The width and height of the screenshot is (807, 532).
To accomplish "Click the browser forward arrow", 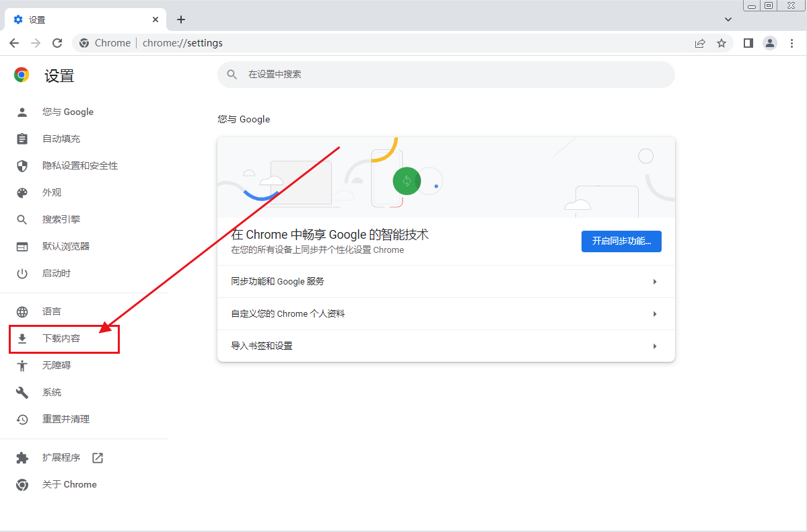I will point(36,43).
